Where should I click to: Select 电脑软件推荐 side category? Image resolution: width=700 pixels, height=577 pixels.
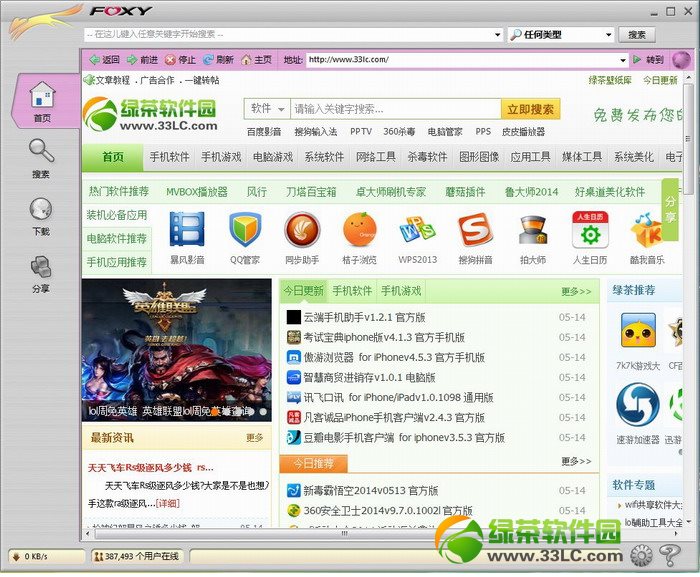[117, 238]
